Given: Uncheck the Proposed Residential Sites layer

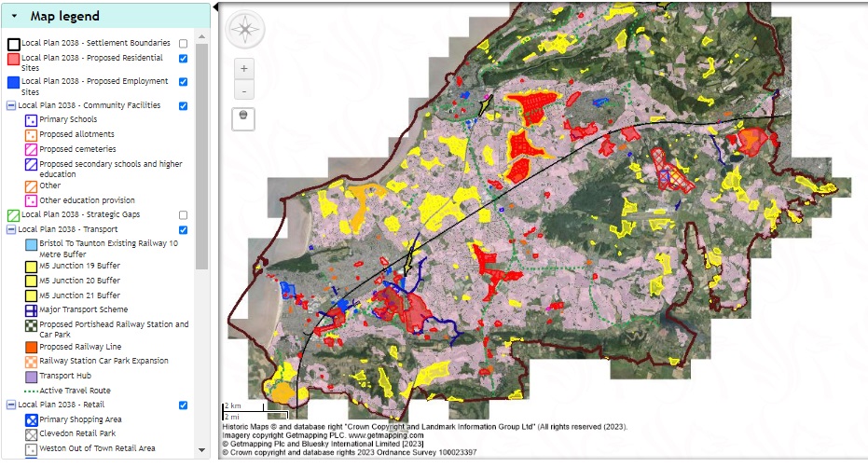Looking at the screenshot, I should point(183,59).
